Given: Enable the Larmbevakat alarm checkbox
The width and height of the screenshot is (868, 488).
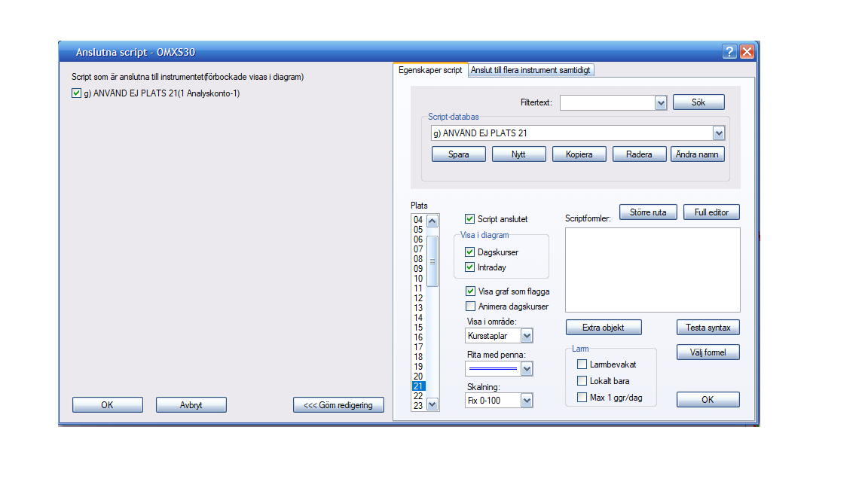Looking at the screenshot, I should [x=582, y=364].
